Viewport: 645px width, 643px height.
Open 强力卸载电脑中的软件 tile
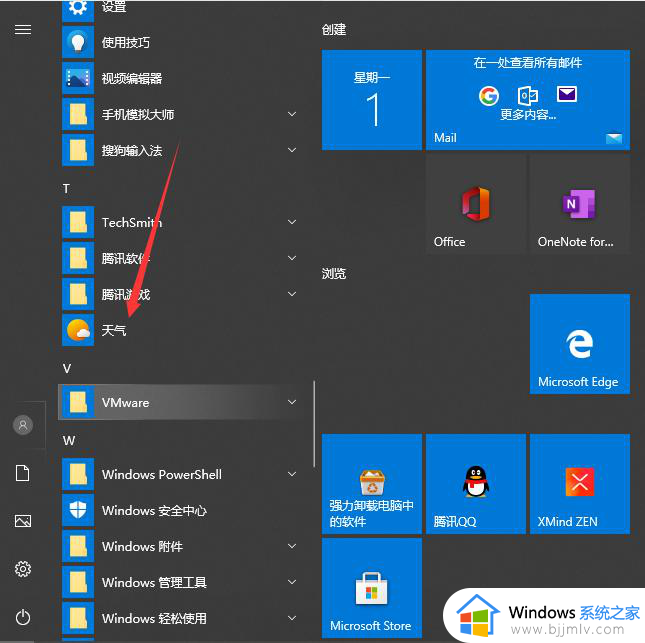[x=371, y=483]
